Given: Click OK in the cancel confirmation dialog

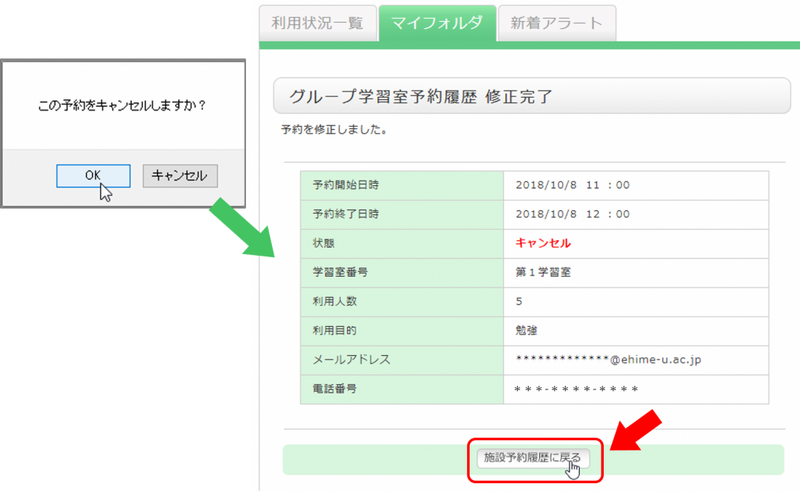Looking at the screenshot, I should click(x=92, y=175).
